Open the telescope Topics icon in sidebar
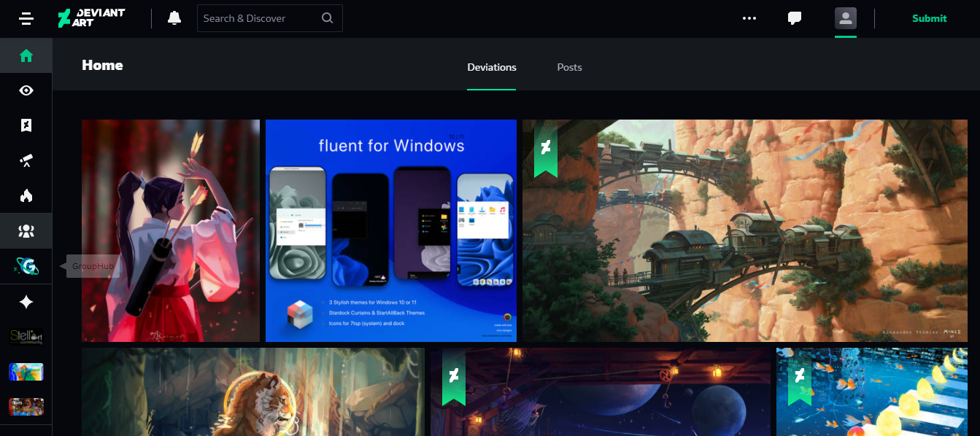This screenshot has height=436, width=980. pyautogui.click(x=26, y=160)
